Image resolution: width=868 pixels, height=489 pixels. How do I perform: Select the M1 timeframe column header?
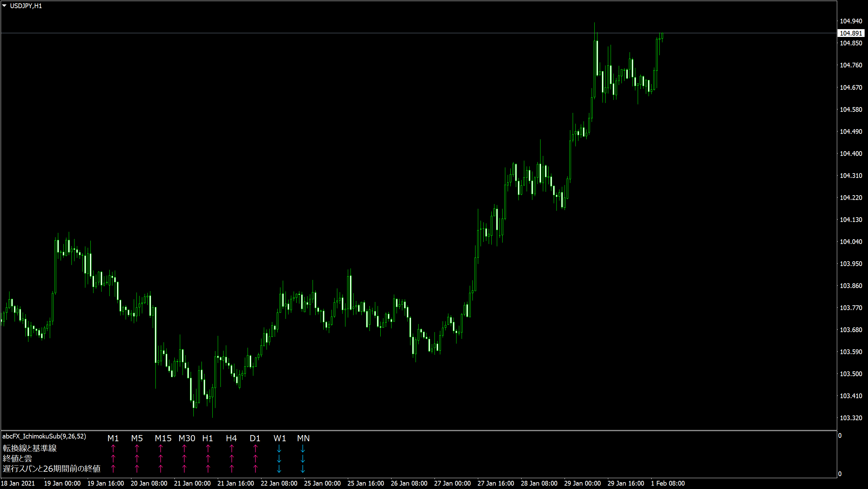pos(113,438)
